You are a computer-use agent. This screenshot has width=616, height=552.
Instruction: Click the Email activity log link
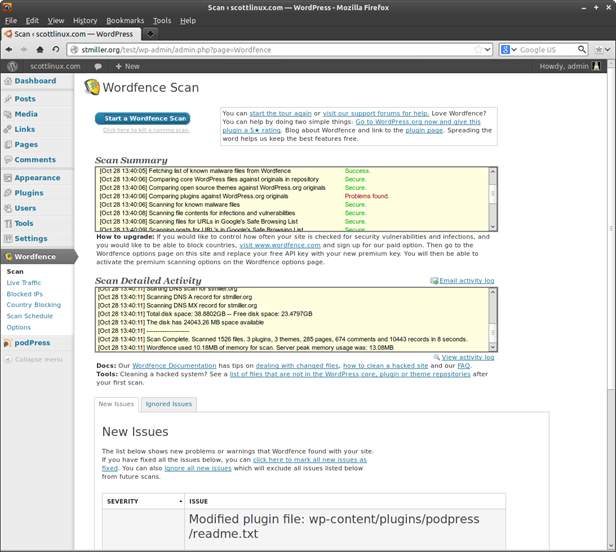pos(466,281)
